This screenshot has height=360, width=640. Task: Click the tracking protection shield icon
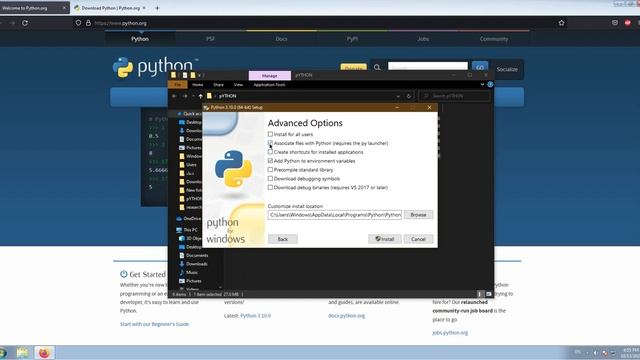[78, 23]
